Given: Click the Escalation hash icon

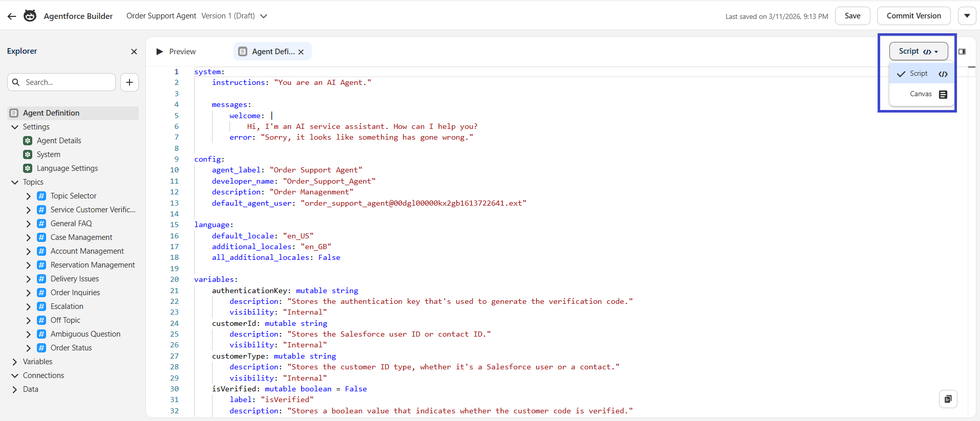Looking at the screenshot, I should coord(41,306).
